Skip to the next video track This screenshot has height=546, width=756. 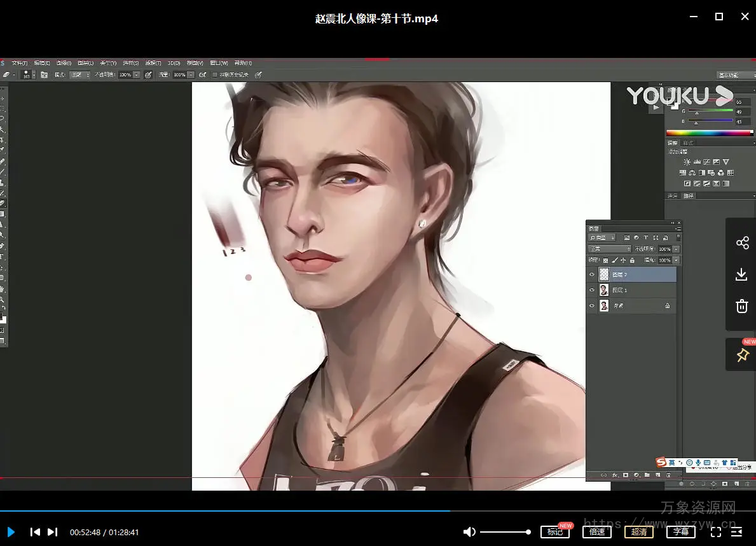tap(53, 532)
